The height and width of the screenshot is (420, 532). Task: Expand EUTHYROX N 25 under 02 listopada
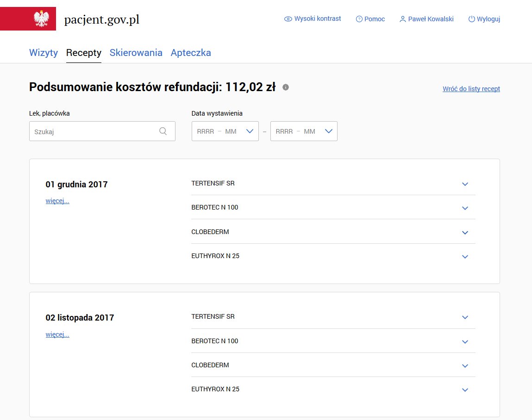pyautogui.click(x=465, y=390)
